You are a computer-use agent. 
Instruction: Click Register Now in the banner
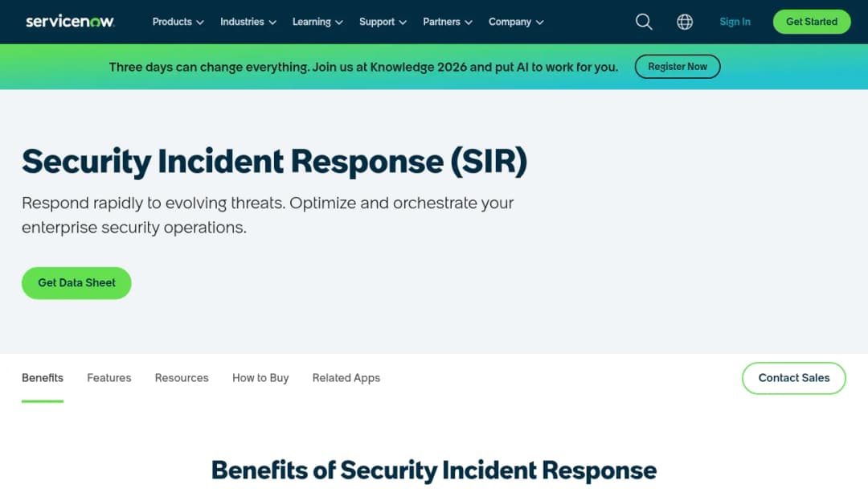(x=678, y=67)
